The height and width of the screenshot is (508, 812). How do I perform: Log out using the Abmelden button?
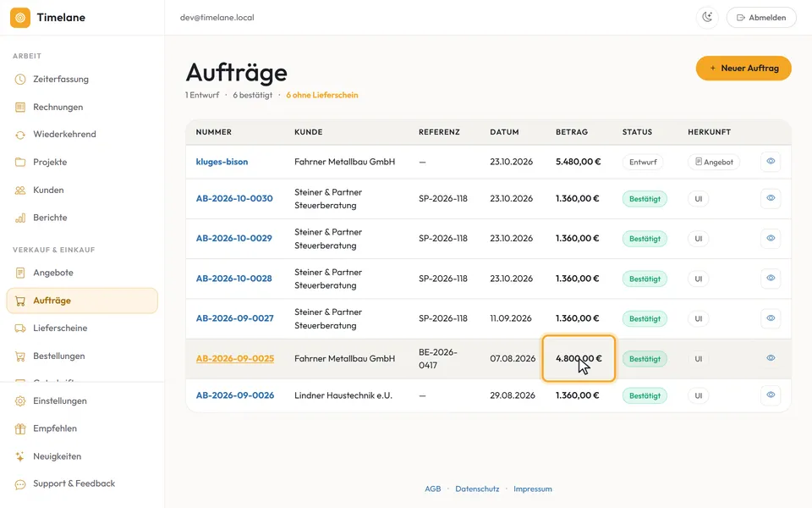(761, 18)
